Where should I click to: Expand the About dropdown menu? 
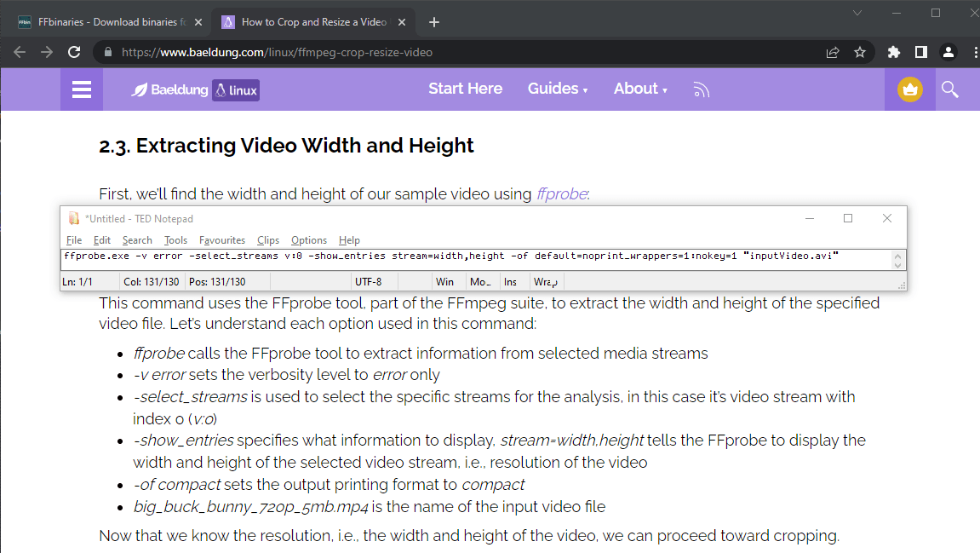[x=640, y=89]
